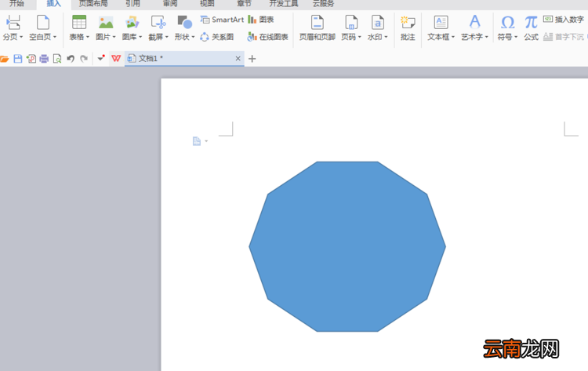Insert a 图表 chart
The width and height of the screenshot is (588, 371).
pyautogui.click(x=261, y=20)
